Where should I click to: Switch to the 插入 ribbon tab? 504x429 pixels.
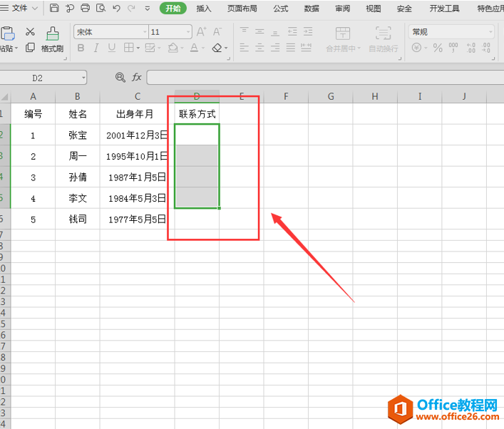pos(204,9)
